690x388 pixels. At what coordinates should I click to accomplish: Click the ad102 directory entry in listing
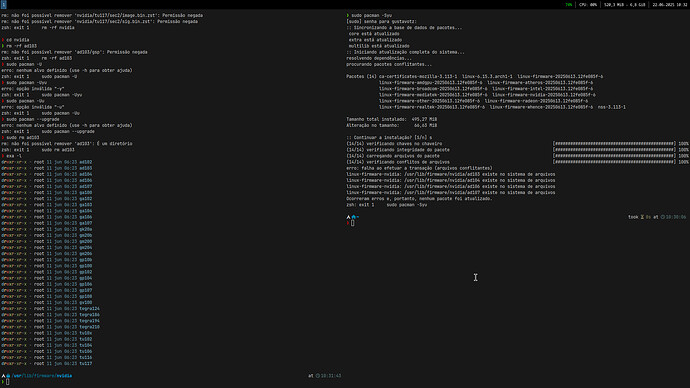click(85, 162)
